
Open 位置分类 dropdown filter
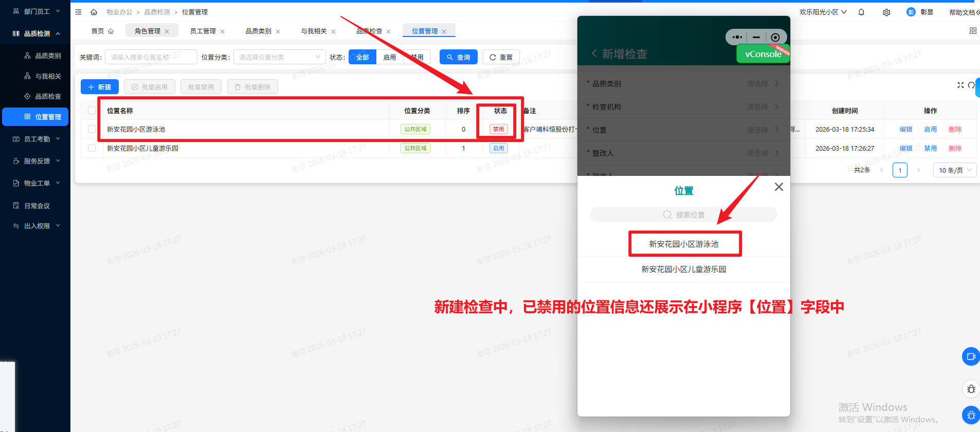click(280, 57)
